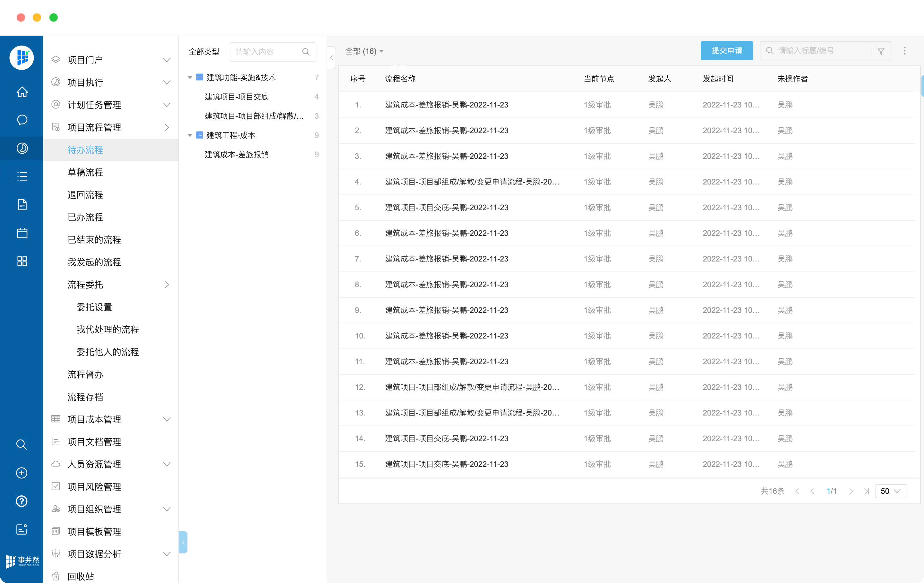Select 建筑项目-项目部组成/解散 tree item
This screenshot has height=583, width=924.
(x=254, y=116)
